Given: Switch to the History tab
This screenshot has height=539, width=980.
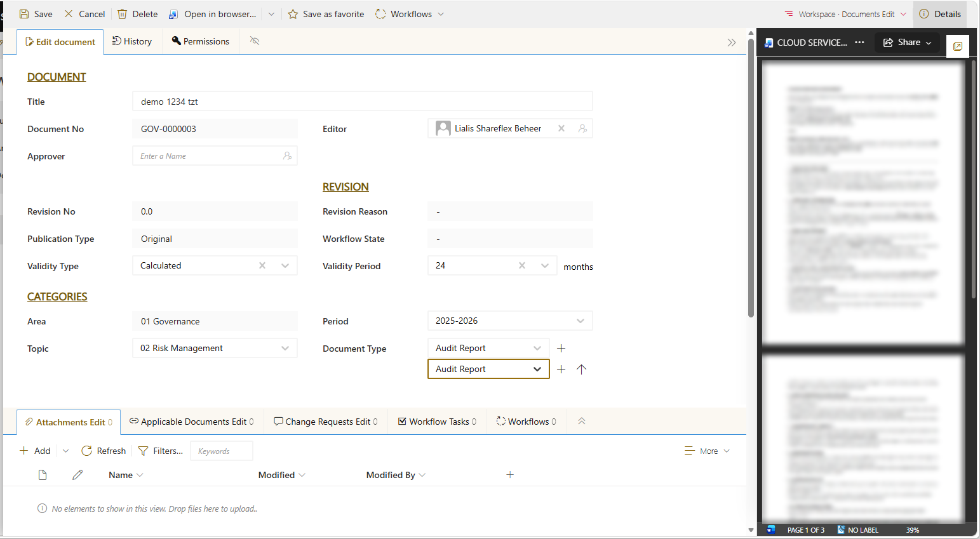Looking at the screenshot, I should (x=132, y=41).
